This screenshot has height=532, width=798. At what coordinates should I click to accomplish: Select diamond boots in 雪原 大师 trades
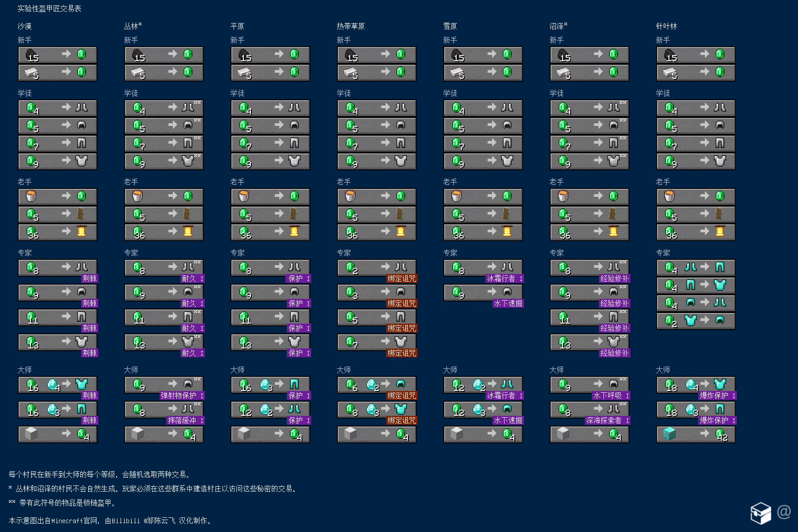click(507, 384)
